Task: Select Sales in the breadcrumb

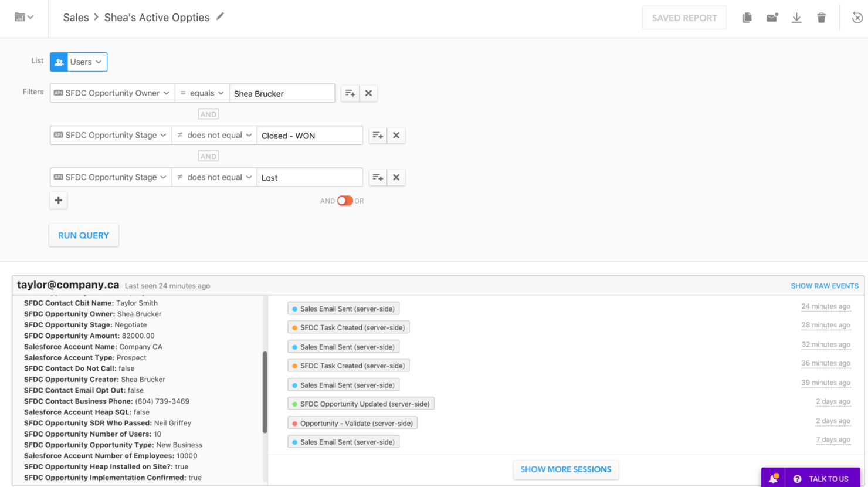Action: coord(76,17)
